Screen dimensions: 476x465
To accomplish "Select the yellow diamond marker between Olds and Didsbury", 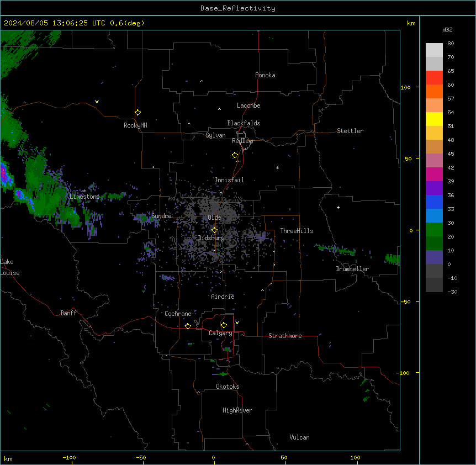I will [x=214, y=230].
